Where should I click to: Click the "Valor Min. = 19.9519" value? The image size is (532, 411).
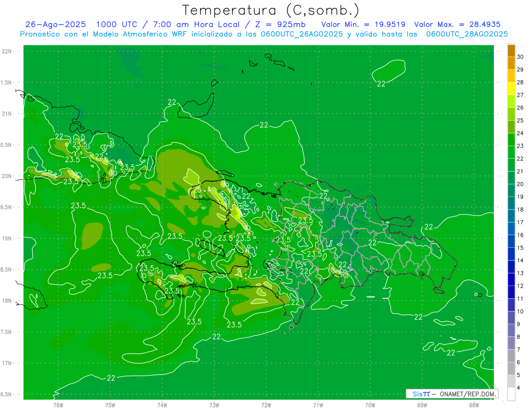click(x=363, y=24)
